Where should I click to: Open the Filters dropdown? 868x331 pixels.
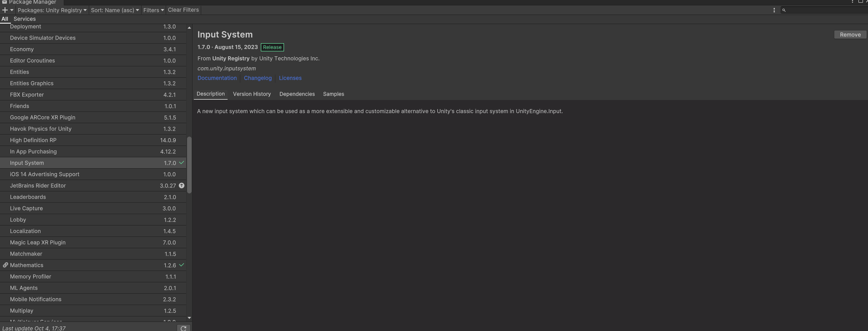[153, 10]
